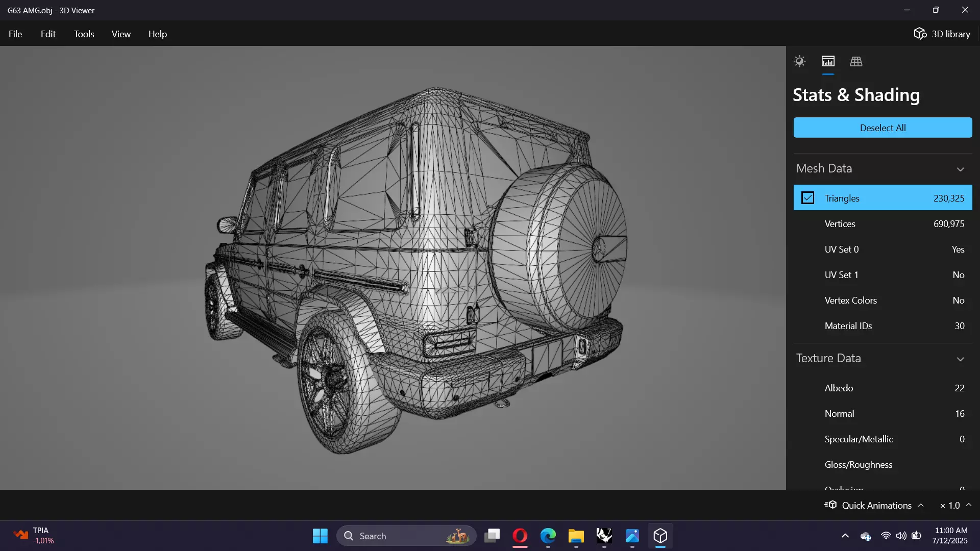Open the rhino app icon on taskbar
Viewport: 980px width, 551px height.
click(x=604, y=536)
